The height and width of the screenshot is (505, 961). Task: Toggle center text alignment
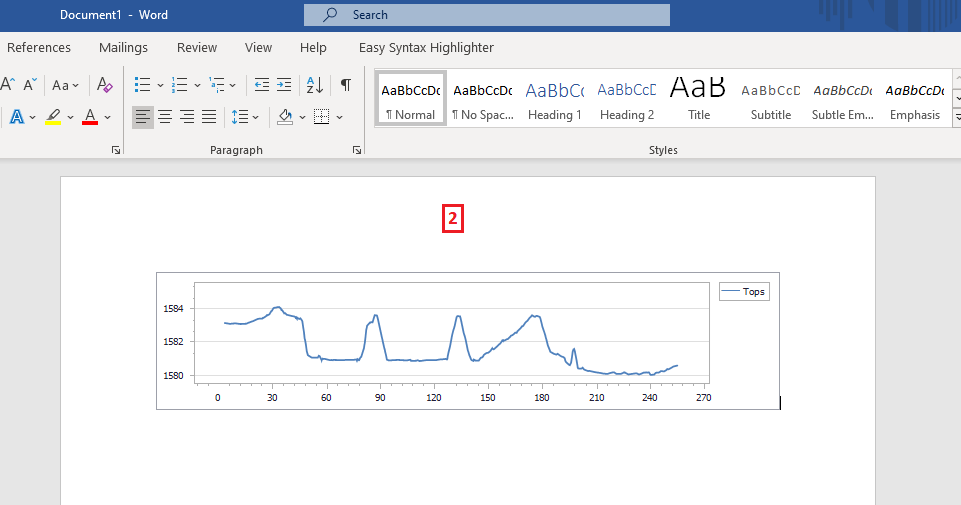pos(165,117)
